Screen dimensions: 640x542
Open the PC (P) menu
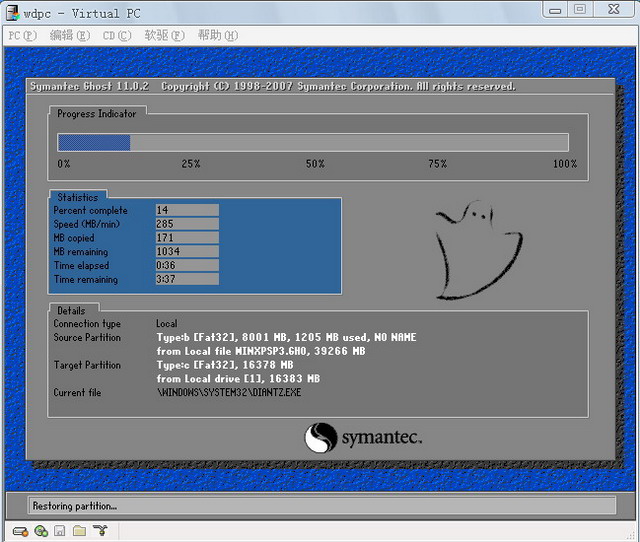(x=23, y=36)
